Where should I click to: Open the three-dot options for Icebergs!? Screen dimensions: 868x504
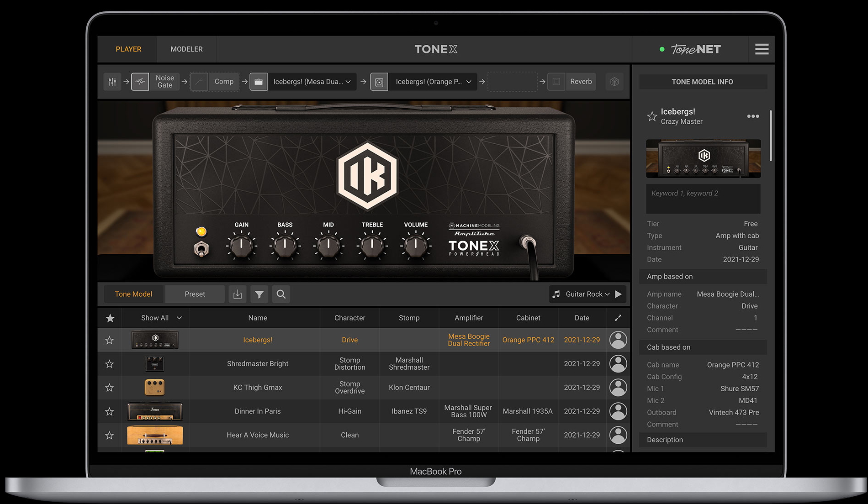tap(753, 116)
